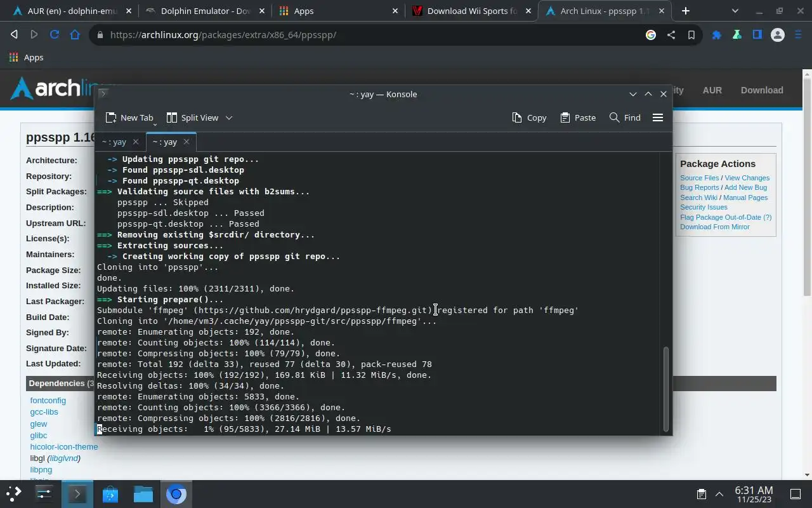
Task: Open the Bug Reports link
Action: point(699,187)
